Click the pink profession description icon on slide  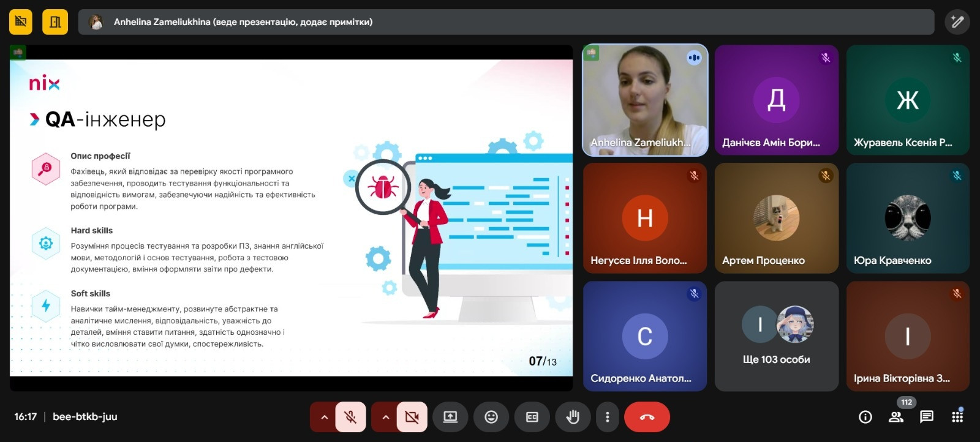pos(45,168)
